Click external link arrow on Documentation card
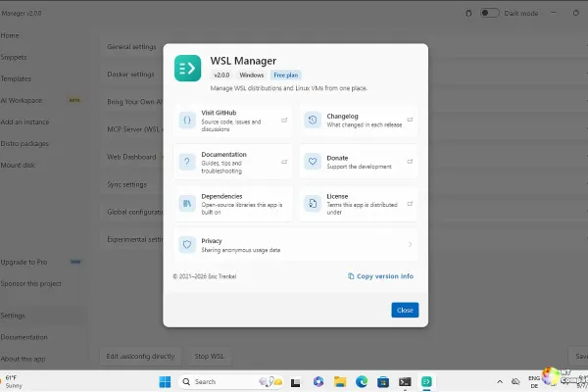The height and width of the screenshot is (392, 588). 284,162
